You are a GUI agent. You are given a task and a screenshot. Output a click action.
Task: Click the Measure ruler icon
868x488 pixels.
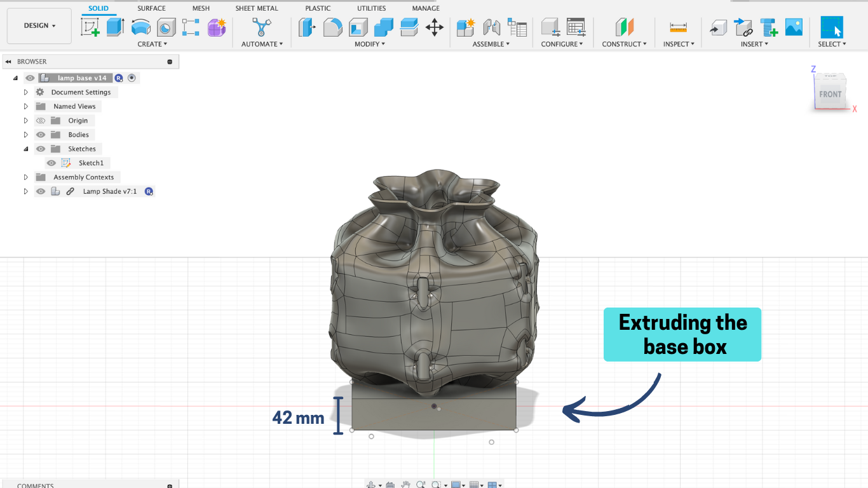pyautogui.click(x=679, y=27)
